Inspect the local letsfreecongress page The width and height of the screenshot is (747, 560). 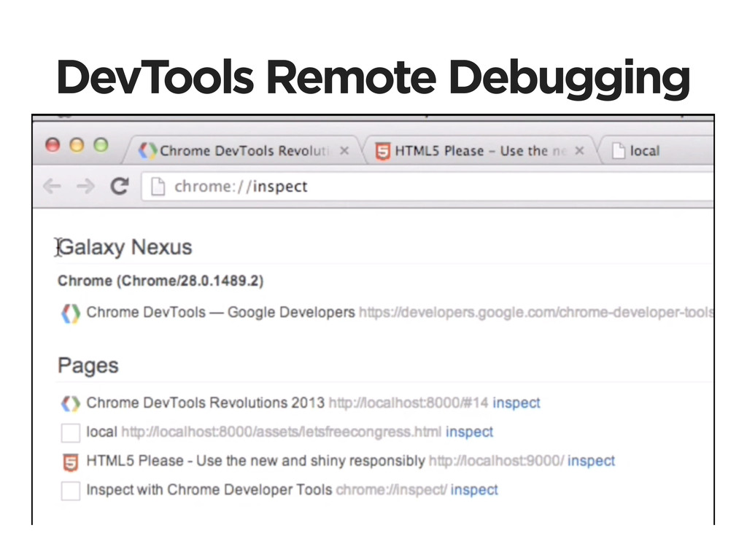[469, 432]
